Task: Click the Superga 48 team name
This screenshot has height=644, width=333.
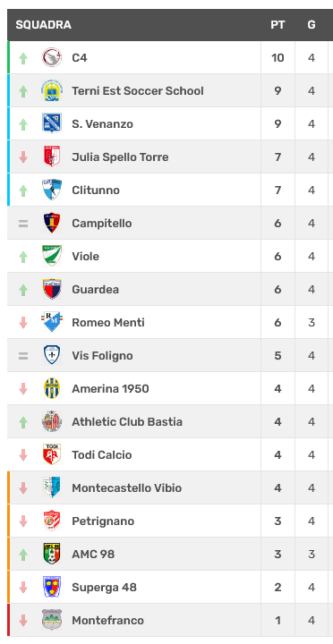Action: [x=104, y=587]
